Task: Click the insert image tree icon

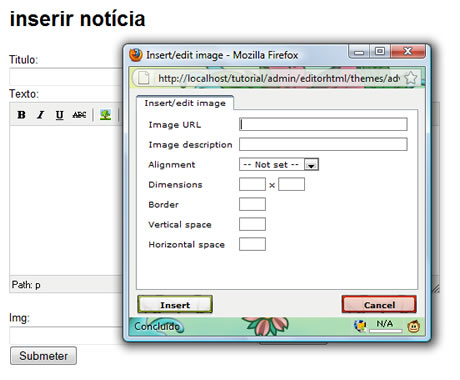Action: pos(105,115)
